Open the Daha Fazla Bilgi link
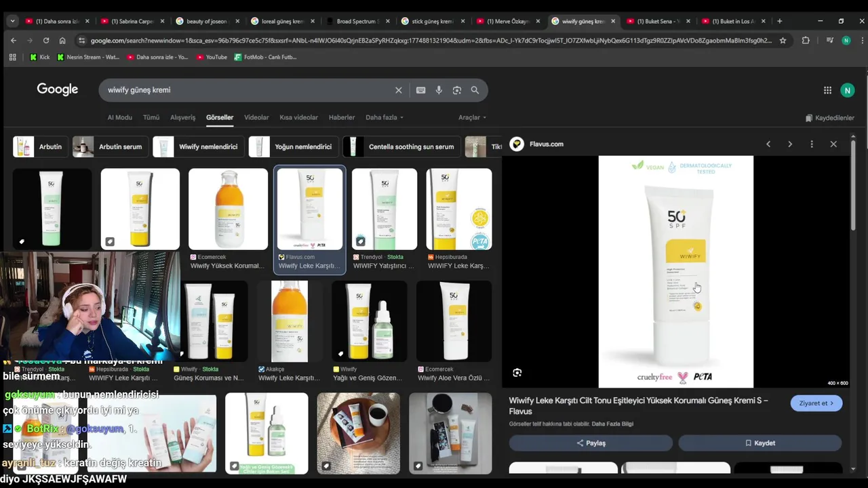 pos(612,424)
